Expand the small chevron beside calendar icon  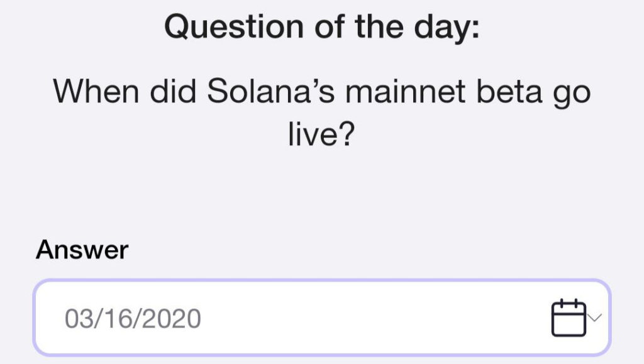click(596, 317)
